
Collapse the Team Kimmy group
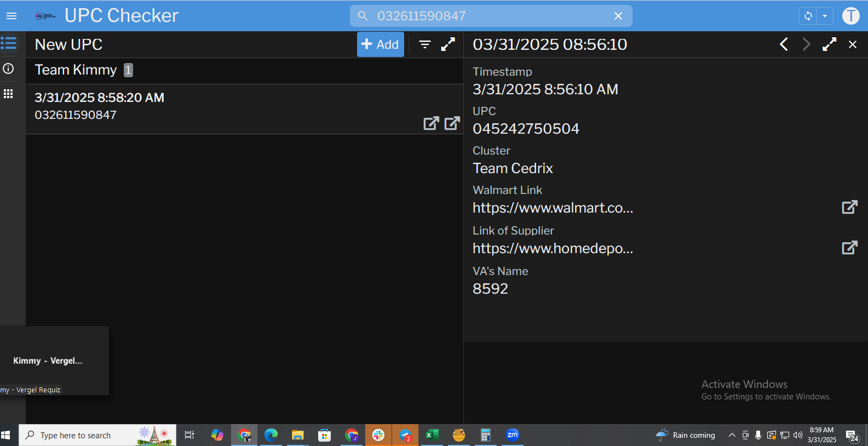77,70
